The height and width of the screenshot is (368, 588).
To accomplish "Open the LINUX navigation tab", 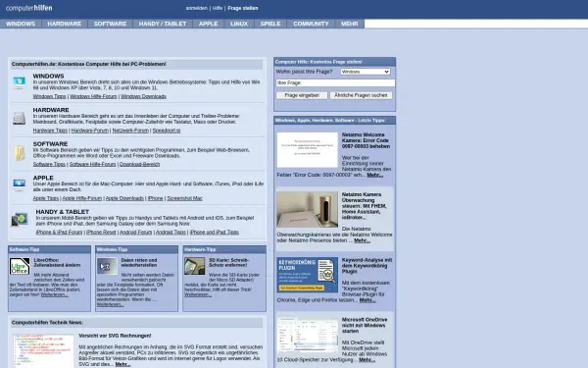I will (239, 24).
